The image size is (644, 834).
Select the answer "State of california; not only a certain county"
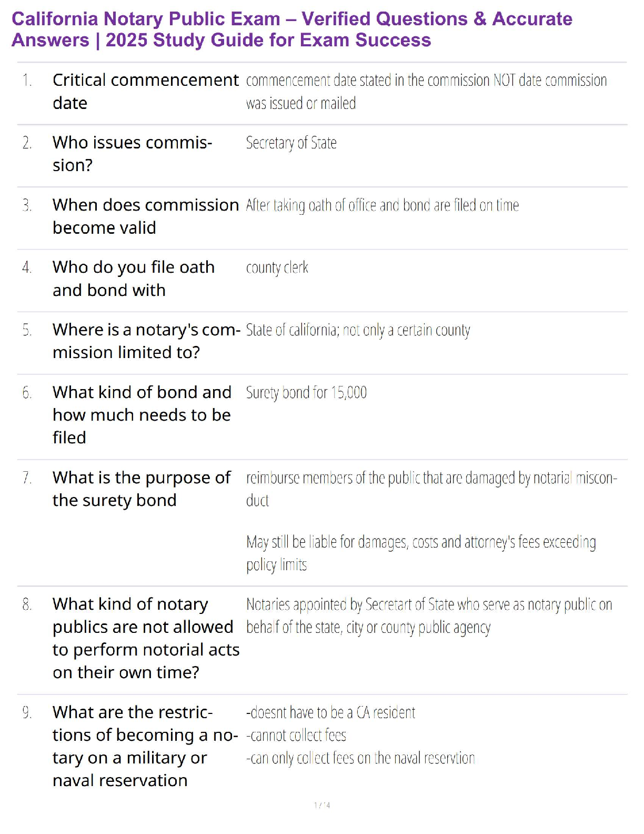point(358,330)
